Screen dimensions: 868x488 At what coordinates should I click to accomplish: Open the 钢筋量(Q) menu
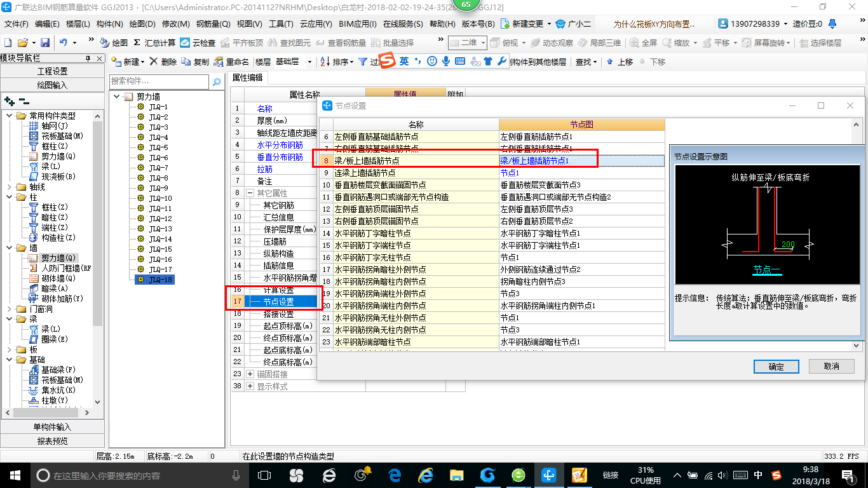pos(213,24)
